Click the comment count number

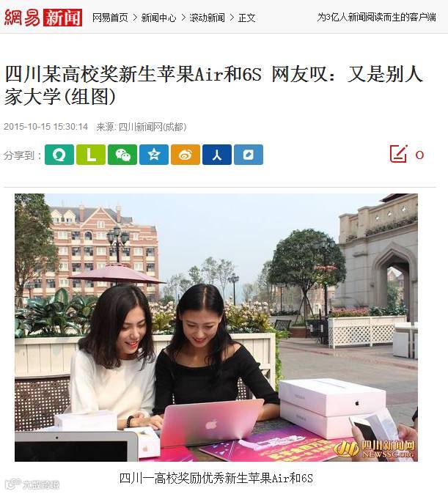tap(419, 155)
